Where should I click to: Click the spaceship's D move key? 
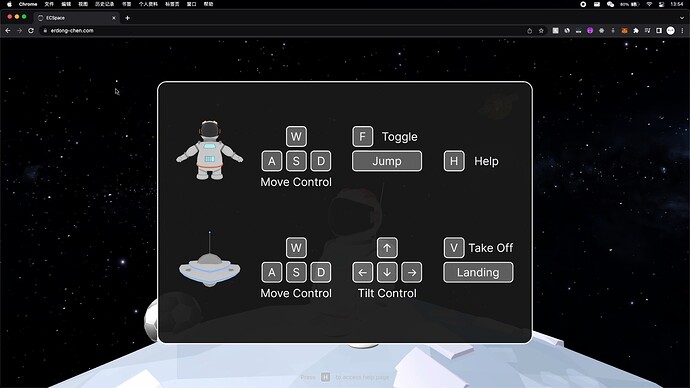(x=320, y=272)
